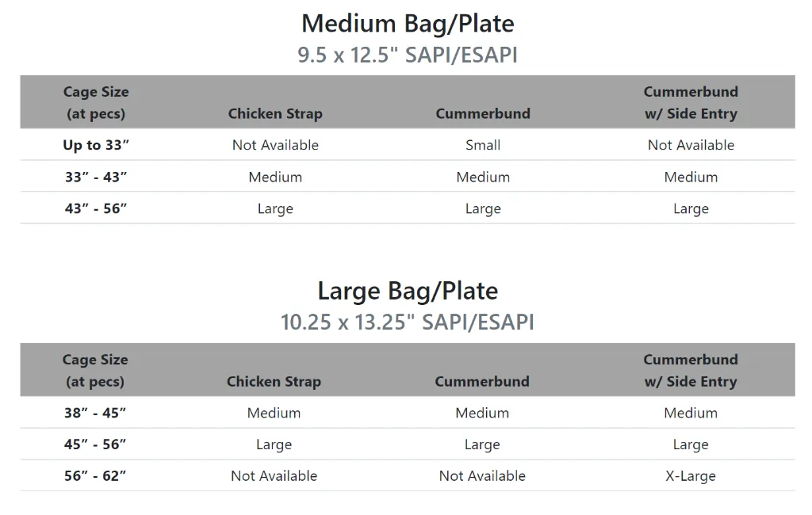
Task: Click the "Medium Bag/Plate" heading
Action: [408, 23]
